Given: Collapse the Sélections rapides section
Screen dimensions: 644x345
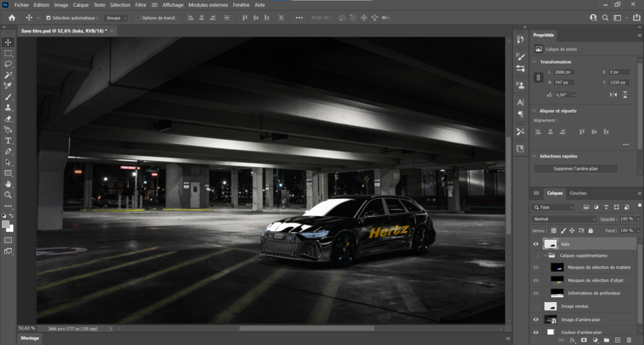Looking at the screenshot, I should tap(535, 156).
